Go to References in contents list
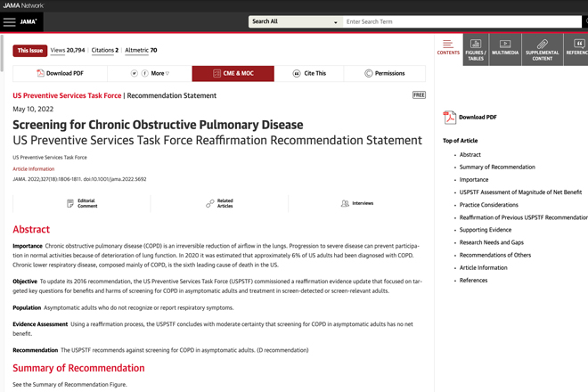This screenshot has width=588, height=392. (473, 281)
